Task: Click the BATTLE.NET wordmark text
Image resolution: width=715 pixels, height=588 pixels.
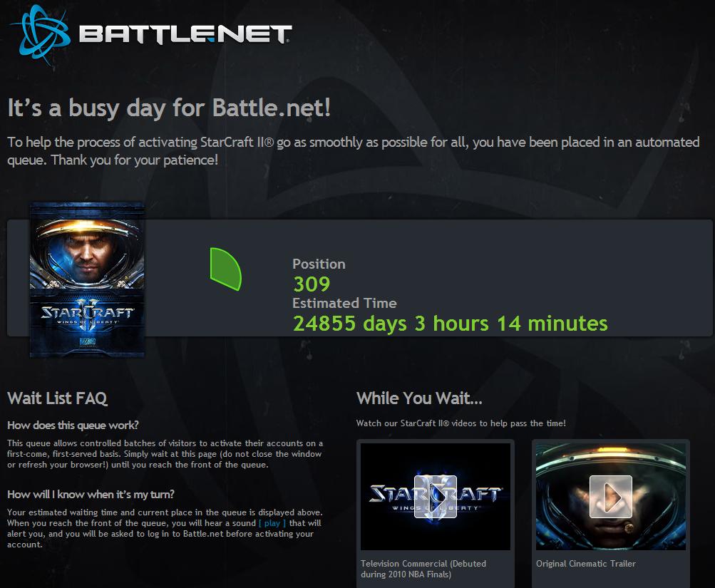Action: [x=185, y=34]
